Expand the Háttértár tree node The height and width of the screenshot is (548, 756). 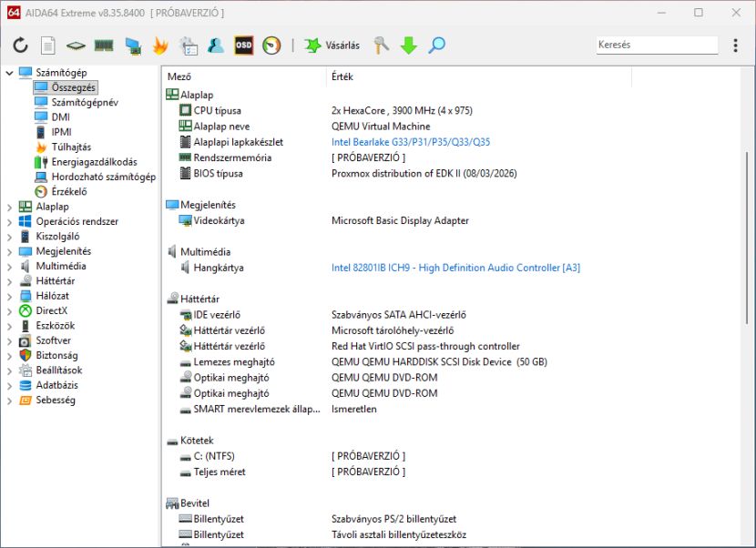coord(9,282)
